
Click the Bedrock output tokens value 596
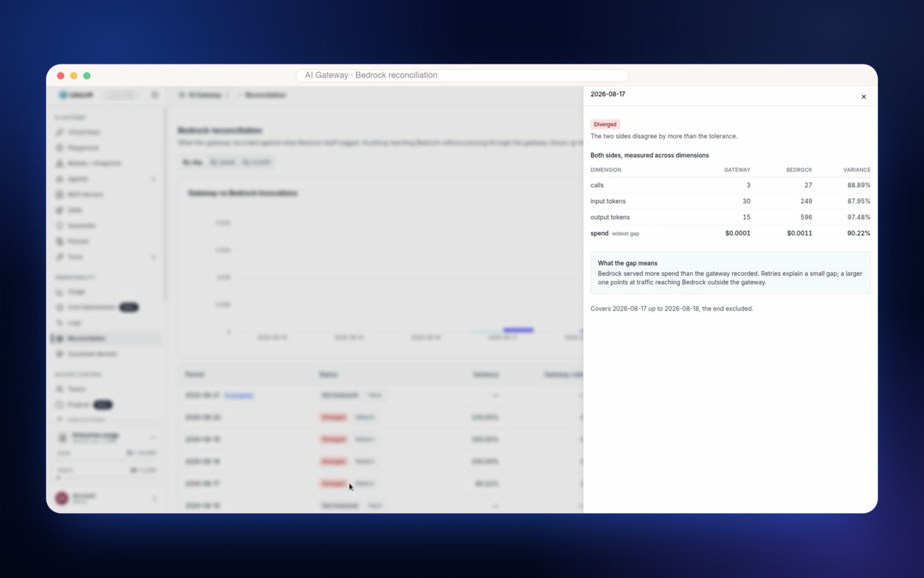pyautogui.click(x=806, y=217)
